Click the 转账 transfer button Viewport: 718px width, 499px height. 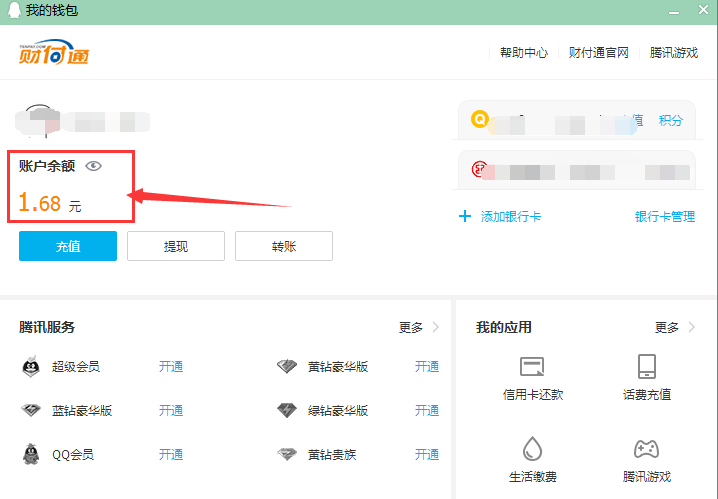284,246
